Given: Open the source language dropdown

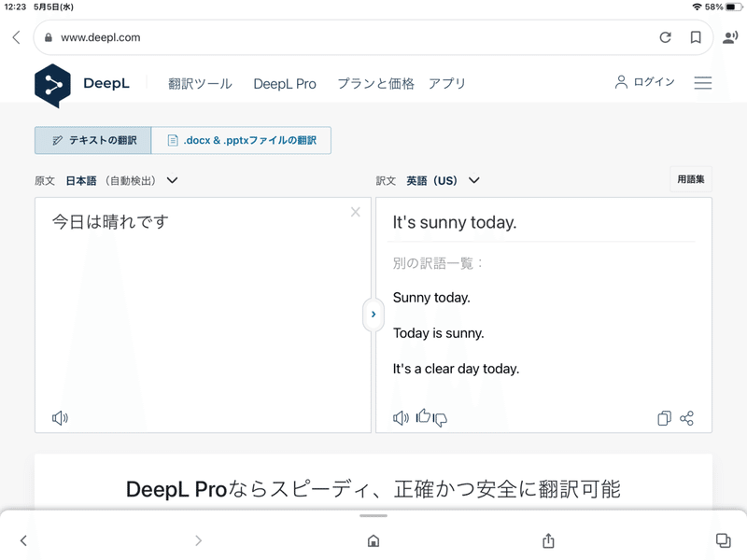Looking at the screenshot, I should coord(171,180).
